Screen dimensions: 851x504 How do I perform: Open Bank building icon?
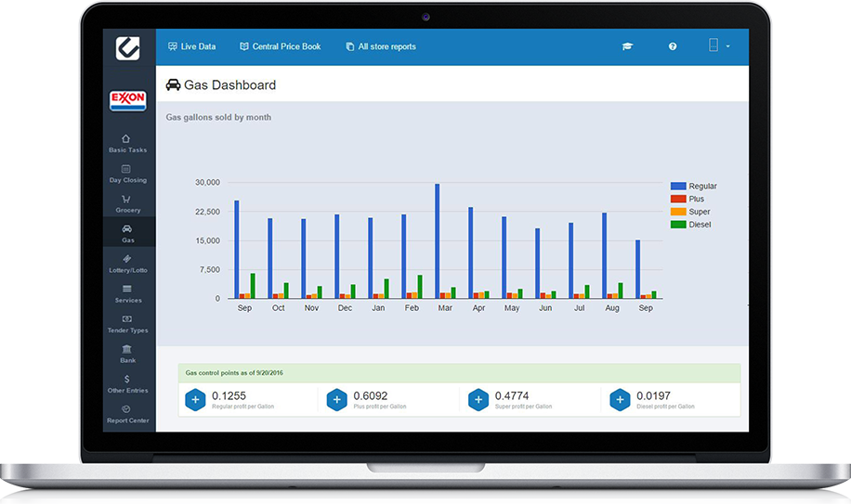click(x=126, y=349)
